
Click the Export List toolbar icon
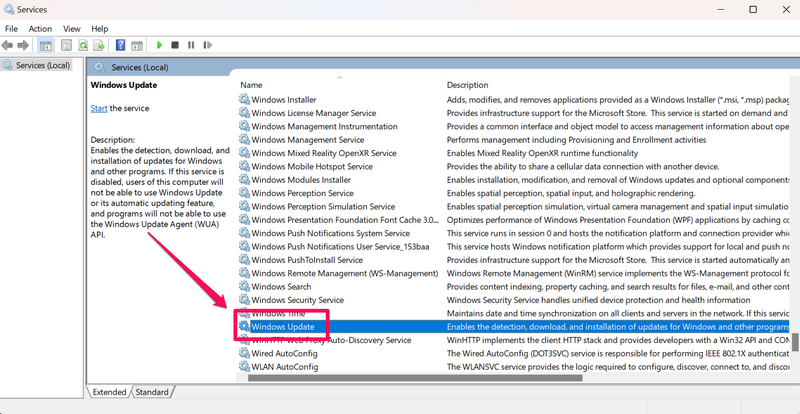100,45
